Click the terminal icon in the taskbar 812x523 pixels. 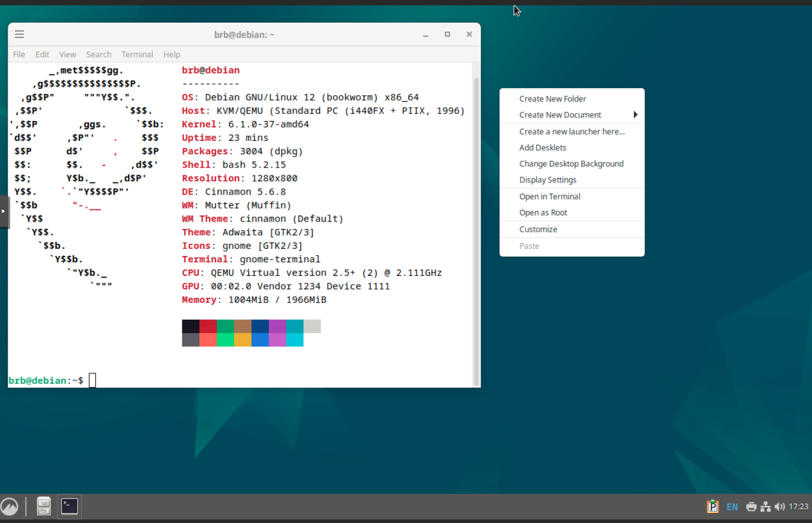(x=70, y=506)
